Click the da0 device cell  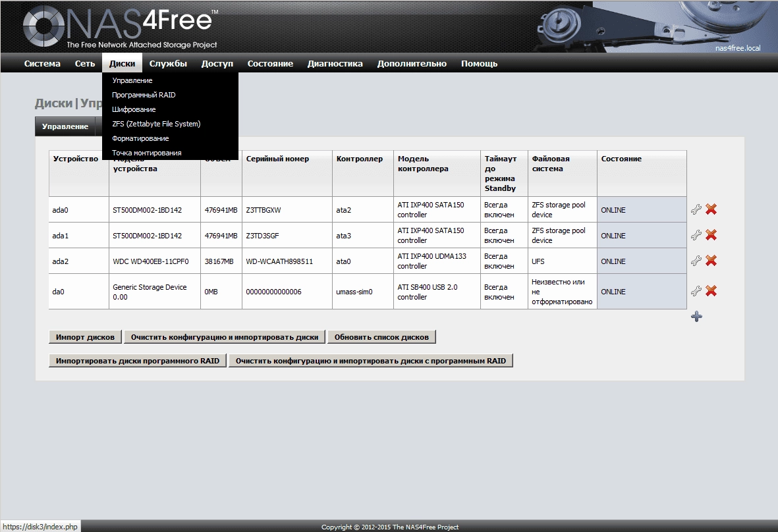79,292
